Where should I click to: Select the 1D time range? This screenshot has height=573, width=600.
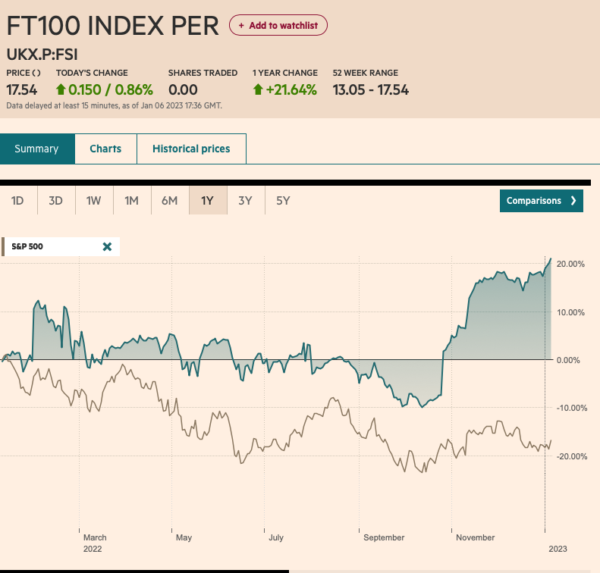tap(18, 201)
